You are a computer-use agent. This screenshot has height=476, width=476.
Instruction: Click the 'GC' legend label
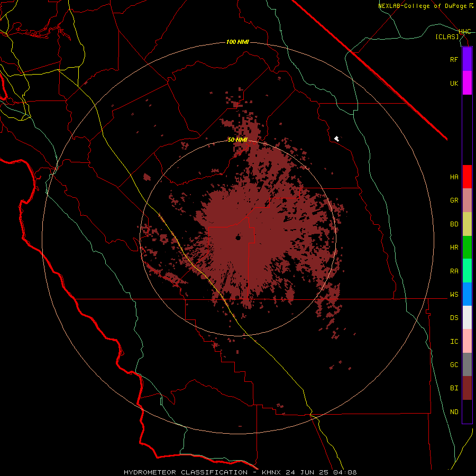tap(454, 365)
